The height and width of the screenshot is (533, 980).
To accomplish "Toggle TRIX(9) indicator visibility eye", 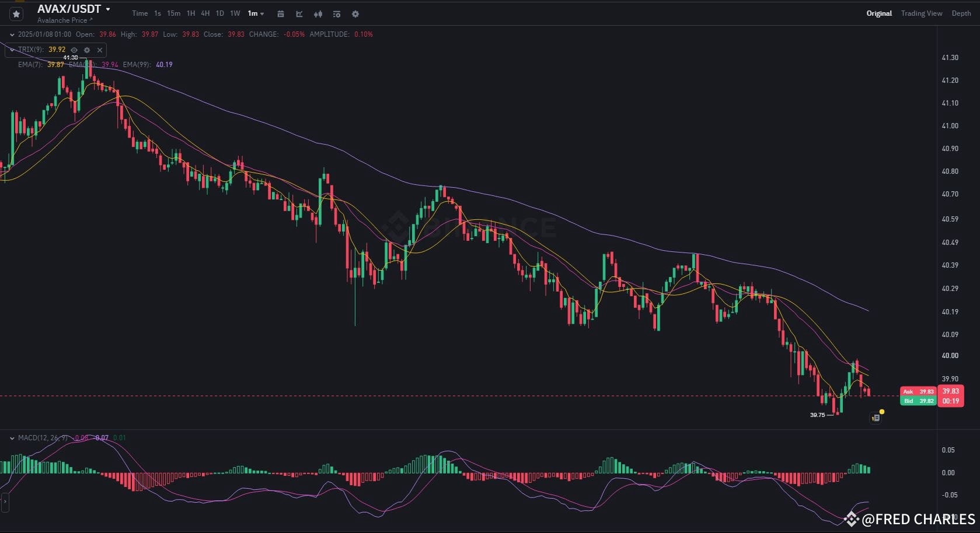I will (x=74, y=50).
